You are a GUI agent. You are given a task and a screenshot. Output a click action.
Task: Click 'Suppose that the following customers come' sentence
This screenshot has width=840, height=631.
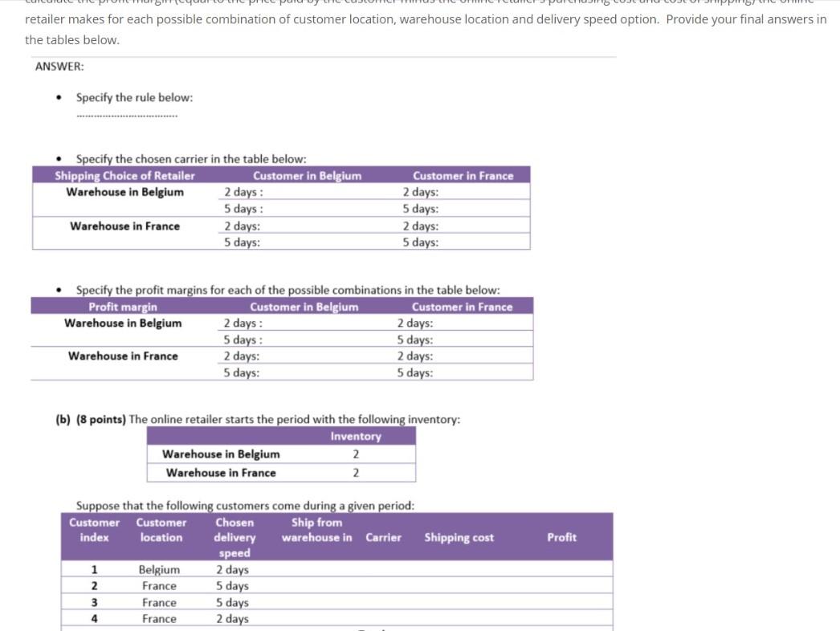click(245, 506)
